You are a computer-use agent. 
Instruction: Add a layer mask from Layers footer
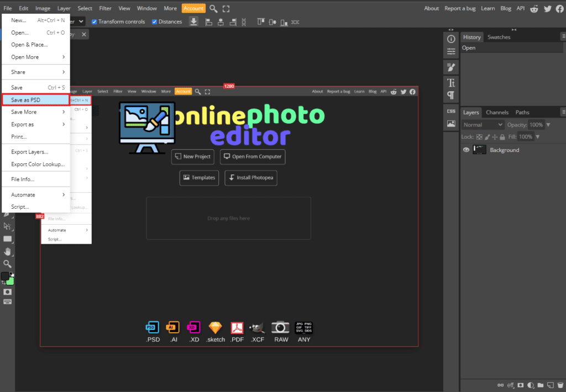[x=520, y=385]
